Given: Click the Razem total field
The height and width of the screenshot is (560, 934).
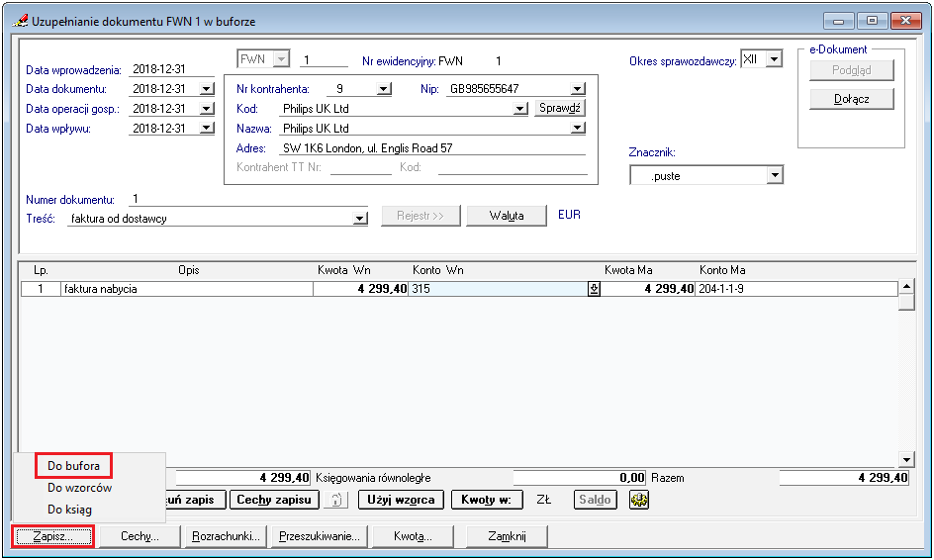Looking at the screenshot, I should [844, 477].
